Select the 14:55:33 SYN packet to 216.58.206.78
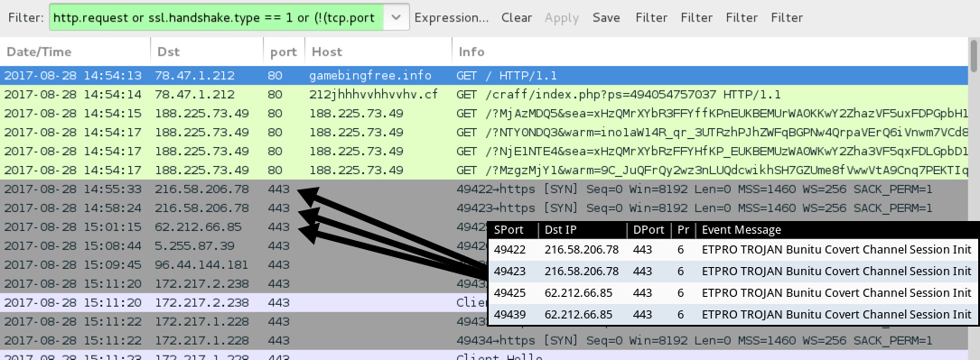Screen dimensions: 980x360 click(484, 189)
